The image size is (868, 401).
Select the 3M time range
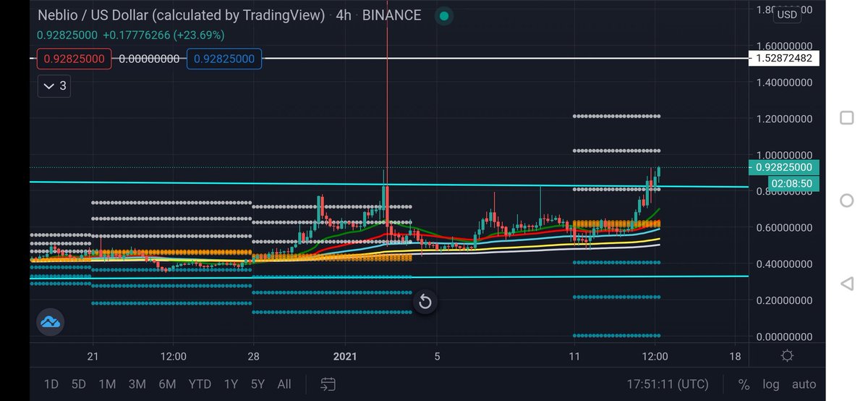[x=137, y=384]
